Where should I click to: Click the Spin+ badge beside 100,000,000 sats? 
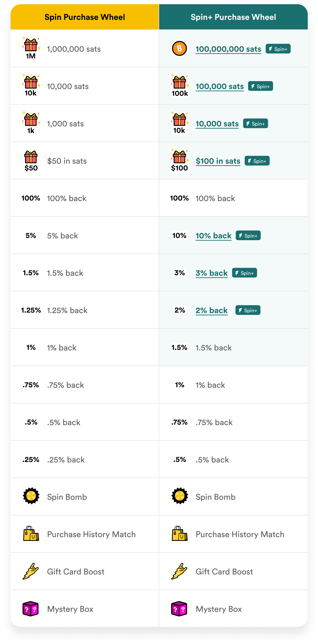(x=278, y=49)
